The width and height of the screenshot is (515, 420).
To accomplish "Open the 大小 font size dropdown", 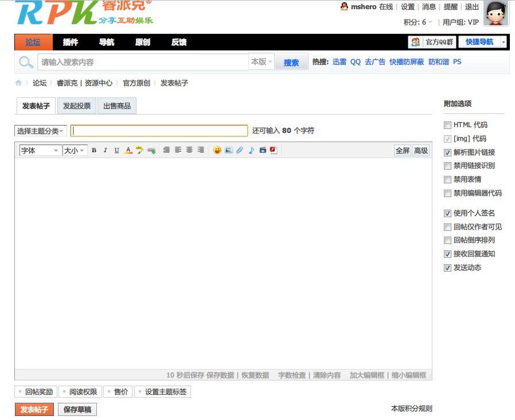I will point(75,150).
